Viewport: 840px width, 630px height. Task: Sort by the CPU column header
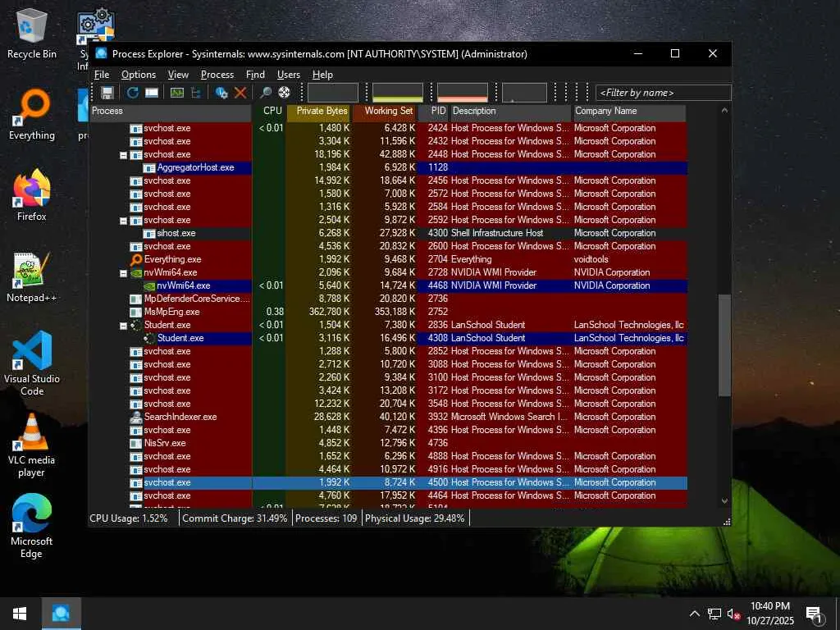[268, 111]
